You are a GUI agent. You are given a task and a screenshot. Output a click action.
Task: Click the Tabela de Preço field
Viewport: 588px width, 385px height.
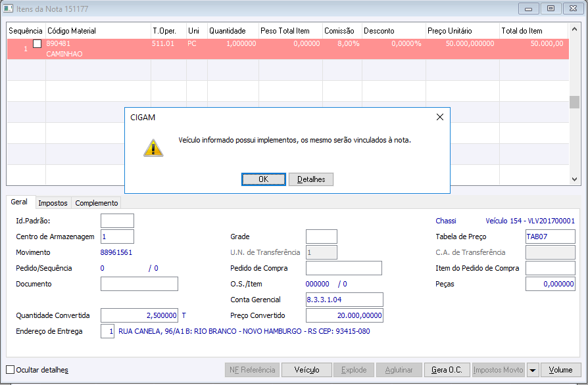pyautogui.click(x=551, y=237)
